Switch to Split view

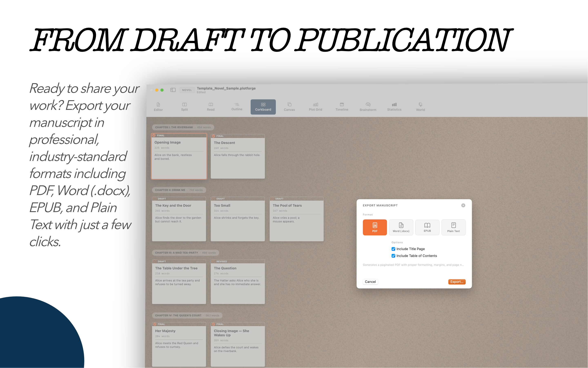tap(184, 107)
